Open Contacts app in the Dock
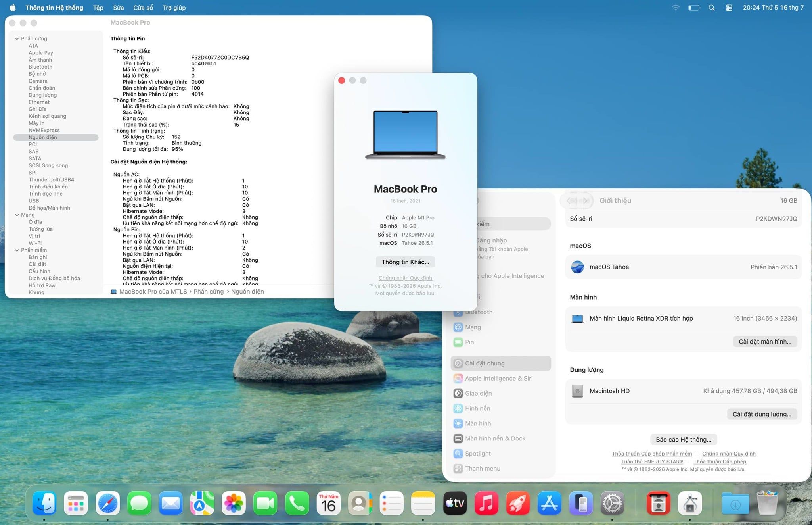Image resolution: width=812 pixels, height=525 pixels. (x=360, y=503)
